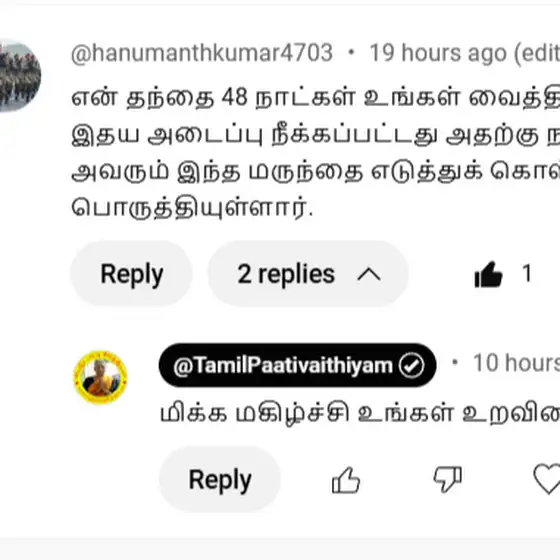Reply to the TamilPaativaithiyam response
This screenshot has width=560, height=560.
(x=220, y=479)
